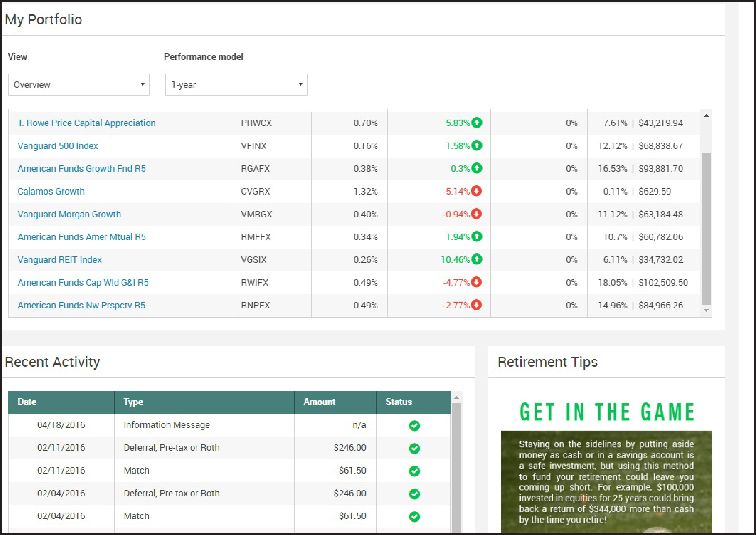Image resolution: width=756 pixels, height=535 pixels.
Task: Click the Get In The Game tip image
Action: coord(606,482)
